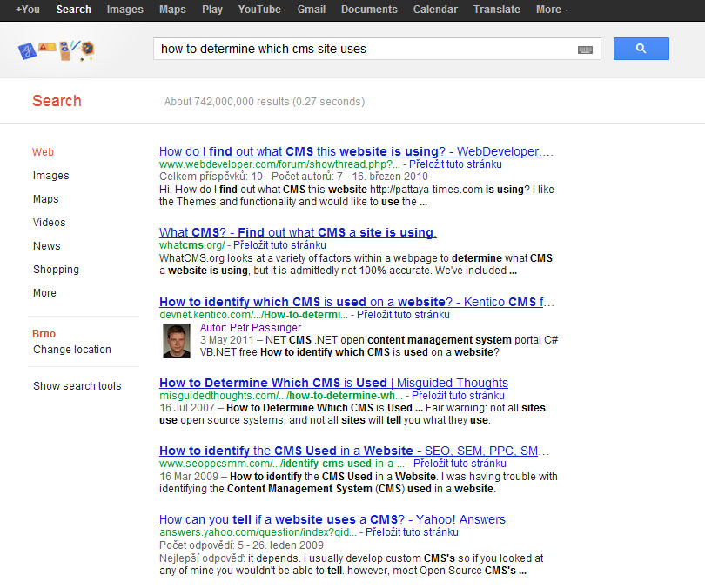The width and height of the screenshot is (705, 588).
Task: Open Translate in the top bar
Action: [x=497, y=10]
